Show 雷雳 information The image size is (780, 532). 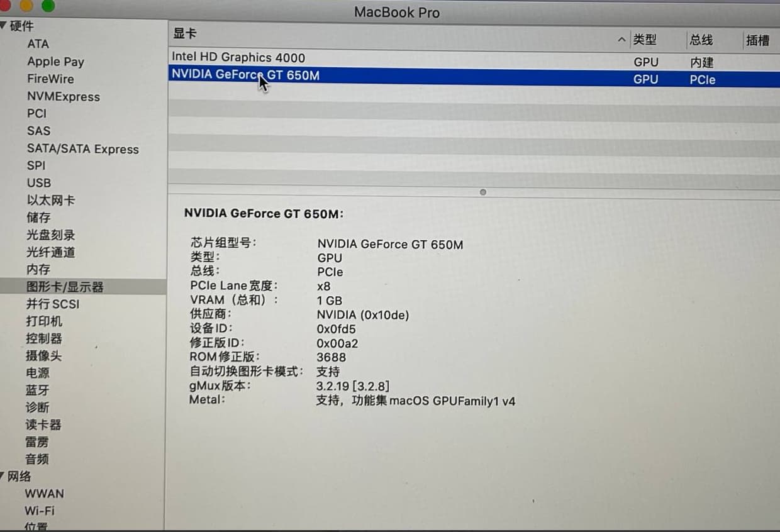37,442
